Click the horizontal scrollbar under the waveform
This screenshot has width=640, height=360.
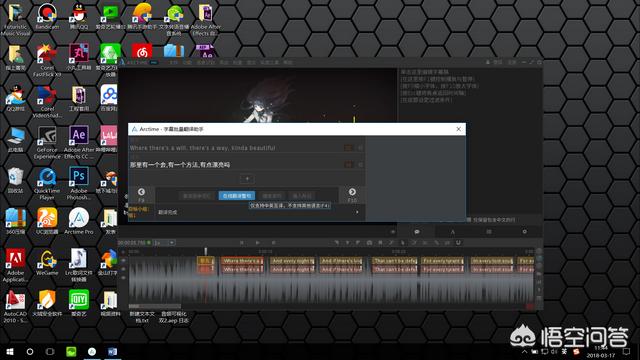[x=155, y=306]
